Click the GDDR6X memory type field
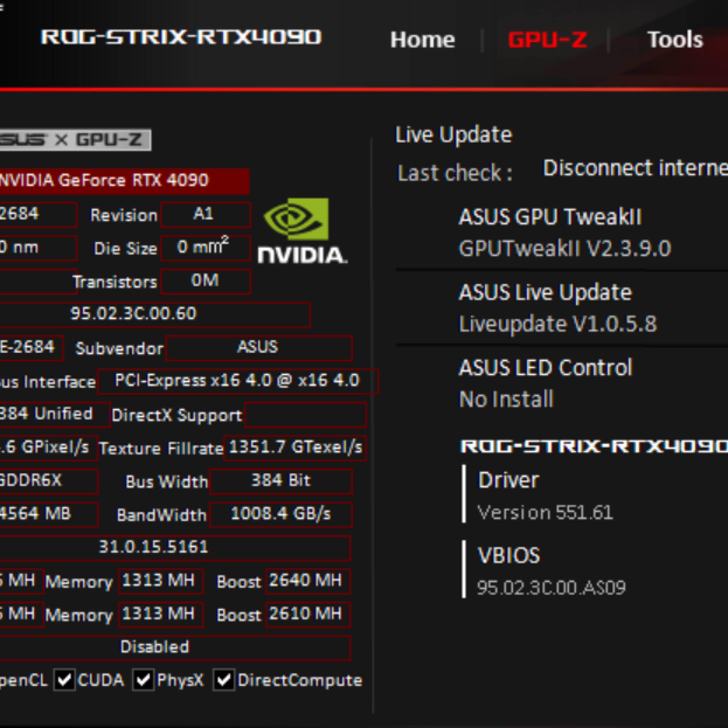Viewport: 728px width, 728px height. click(x=49, y=481)
